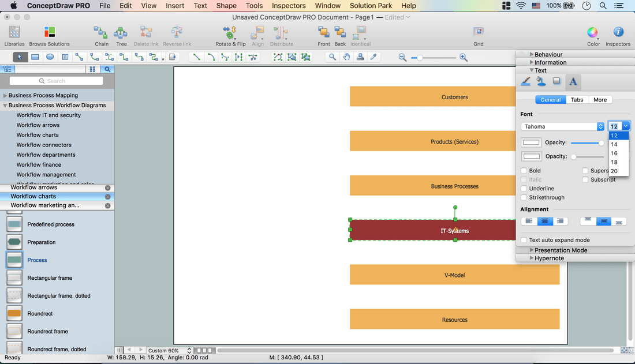Open the Inspectors menu

coord(288,6)
